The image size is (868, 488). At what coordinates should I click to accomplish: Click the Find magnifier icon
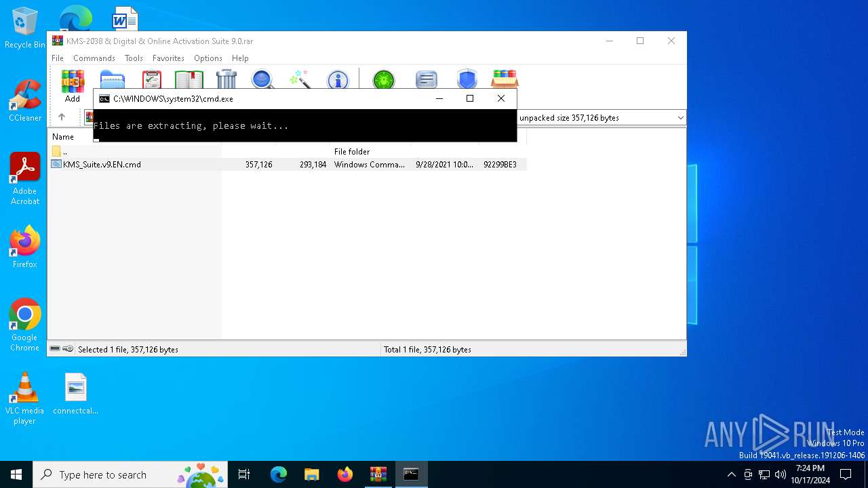coord(262,79)
